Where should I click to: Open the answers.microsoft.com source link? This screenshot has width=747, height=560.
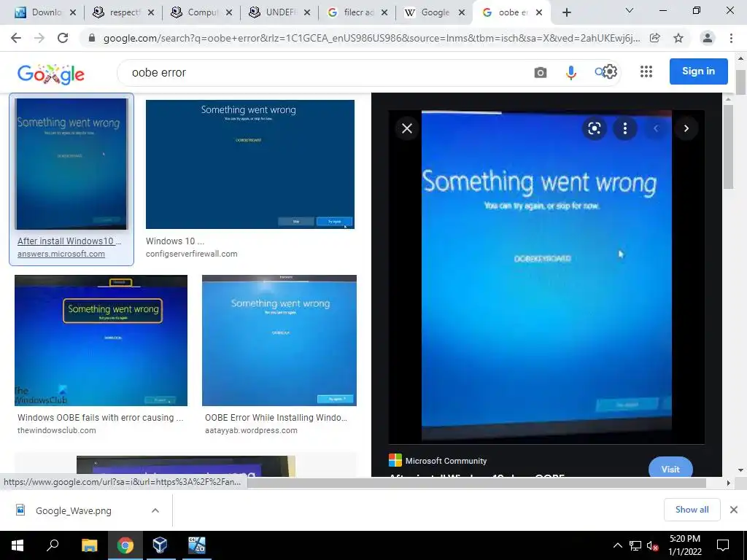tap(61, 254)
